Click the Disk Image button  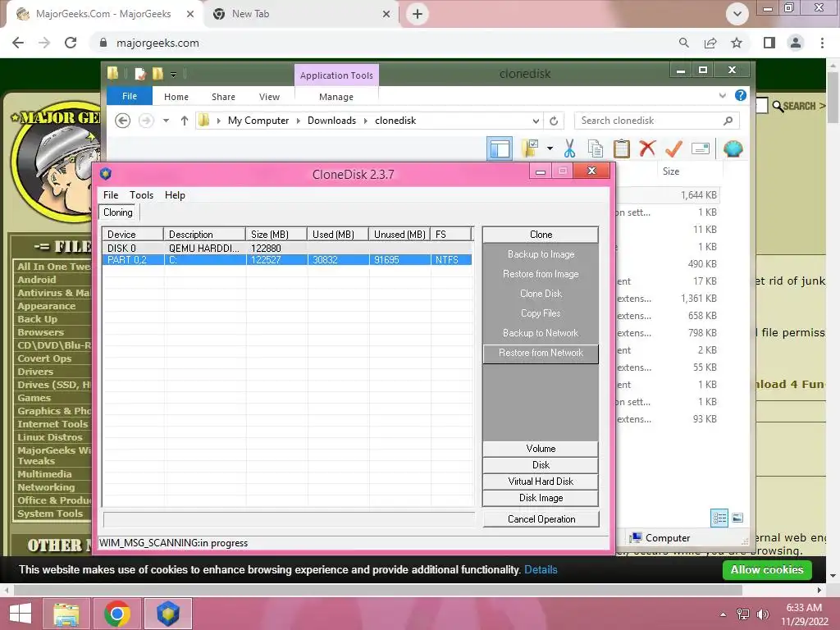pyautogui.click(x=541, y=498)
